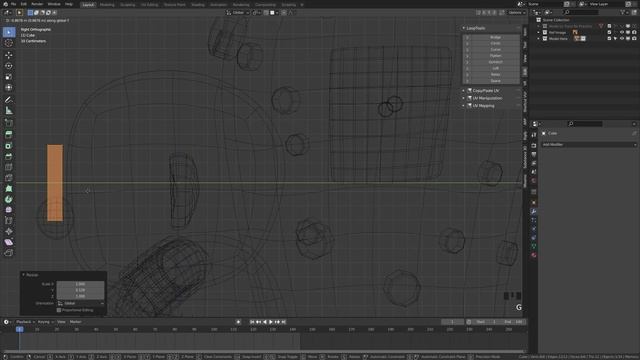Open the Particles properties tab icon
The height and width of the screenshot is (360, 640).
point(533,220)
